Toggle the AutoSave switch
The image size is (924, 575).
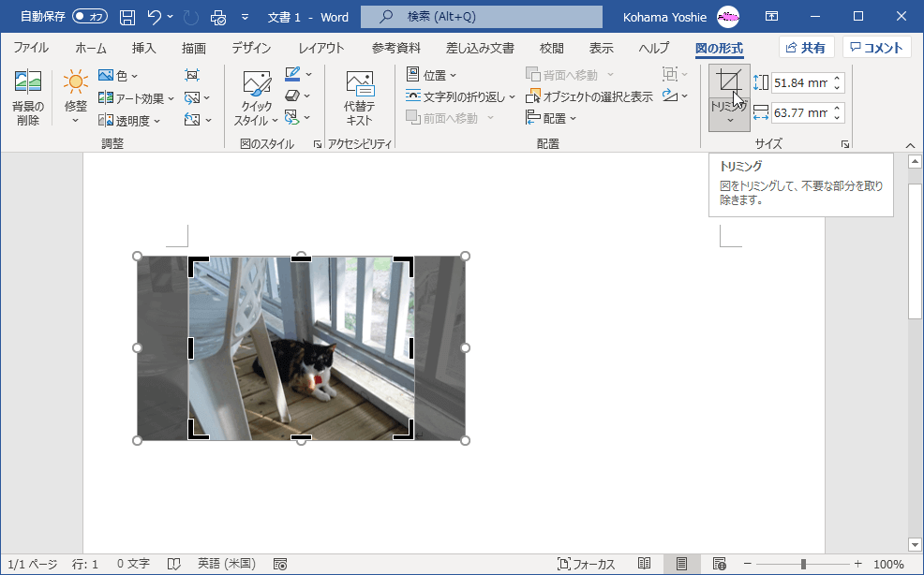[x=90, y=17]
